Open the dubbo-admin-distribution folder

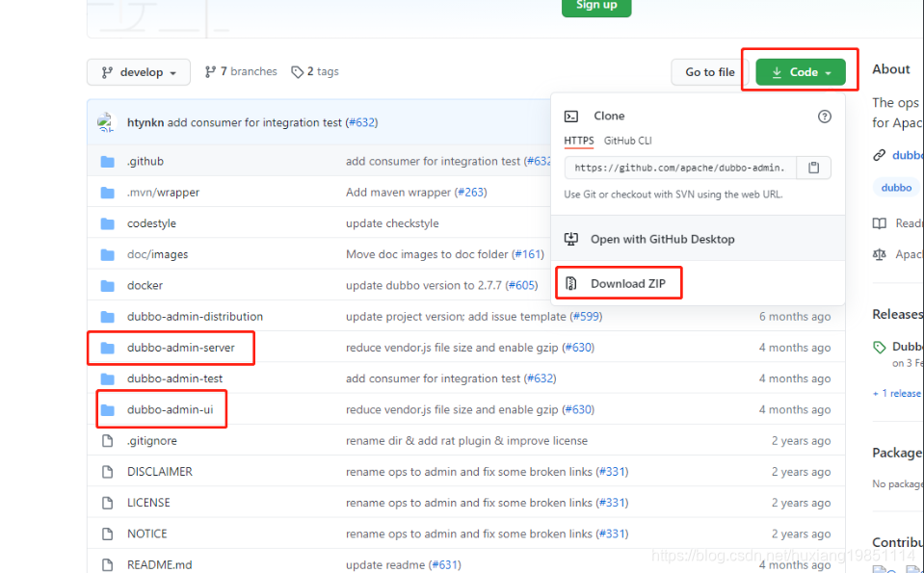(x=195, y=316)
